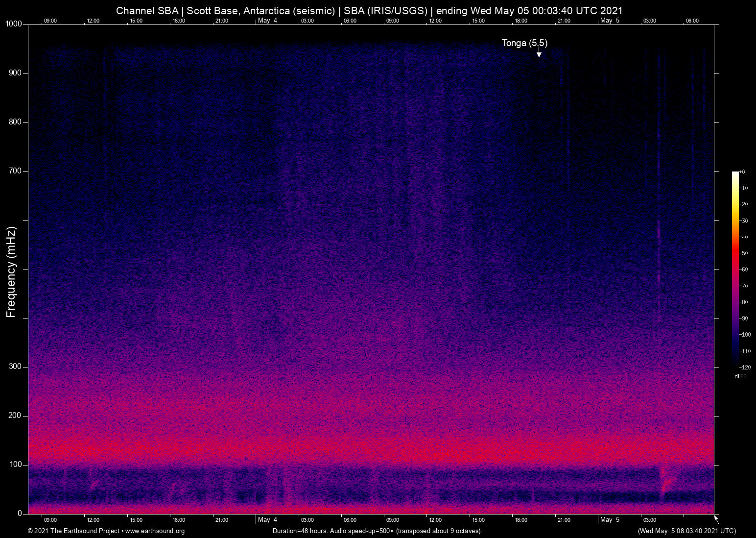This screenshot has height=538, width=756.
Task: Click the spectrogram title text at the top
Action: pos(369,10)
